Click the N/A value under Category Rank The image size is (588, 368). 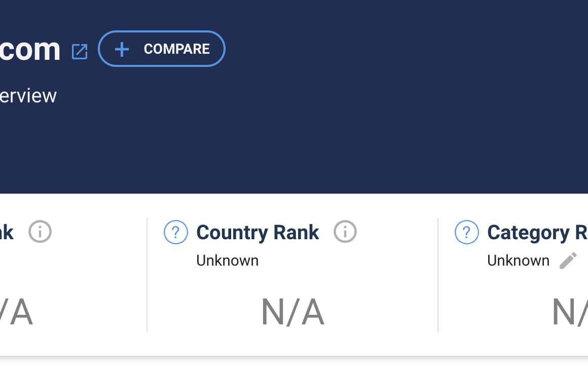(570, 312)
